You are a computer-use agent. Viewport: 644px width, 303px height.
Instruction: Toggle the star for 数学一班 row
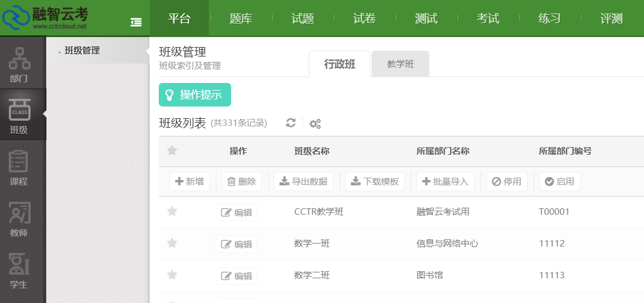(172, 243)
